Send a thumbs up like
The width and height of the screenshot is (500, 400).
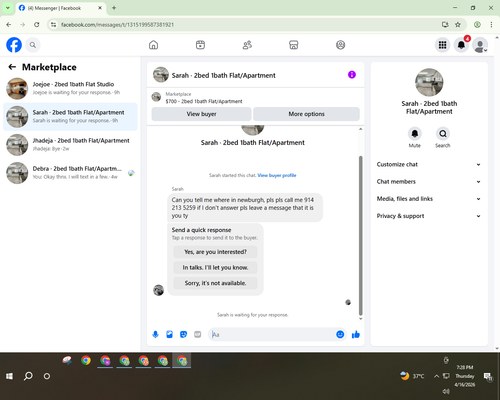[356, 334]
